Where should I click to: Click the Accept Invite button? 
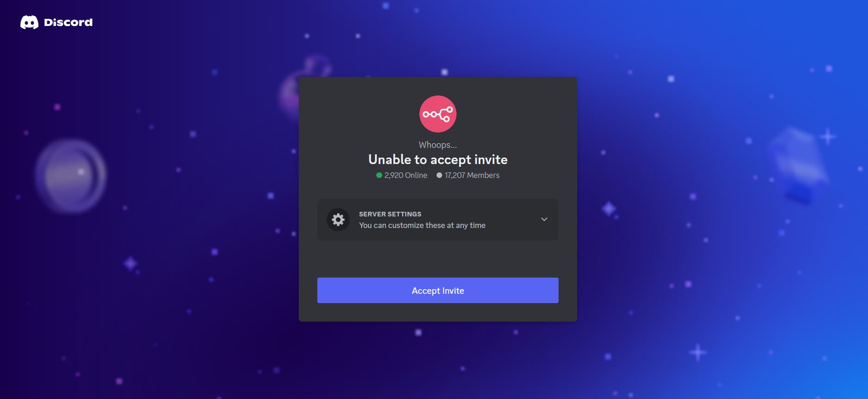click(x=437, y=291)
